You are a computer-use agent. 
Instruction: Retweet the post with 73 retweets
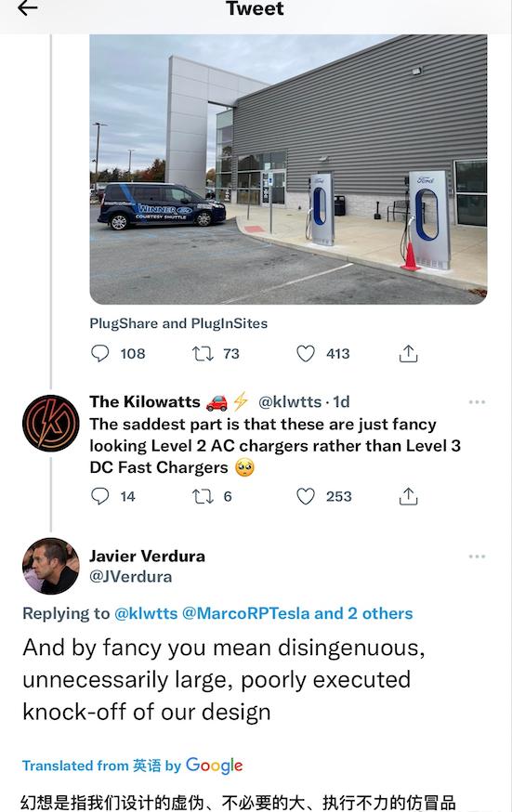pos(203,354)
